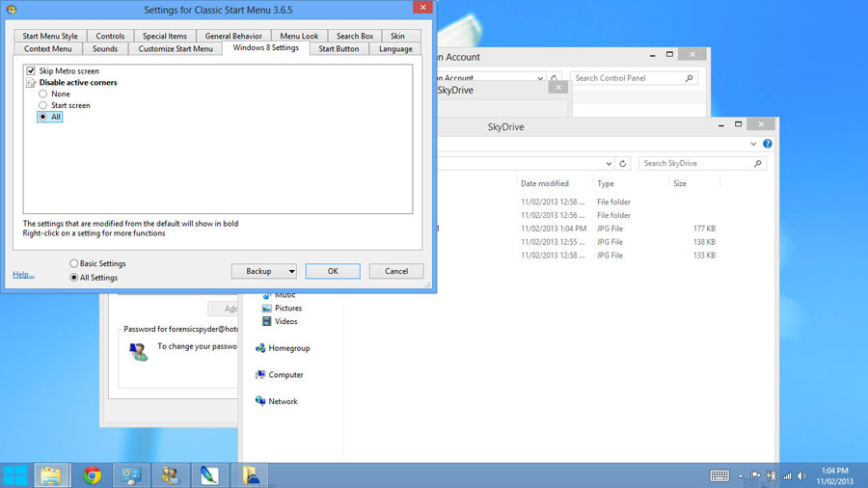Open the Customize Start Menu tab
Screen dimensions: 868x488
tap(176, 48)
